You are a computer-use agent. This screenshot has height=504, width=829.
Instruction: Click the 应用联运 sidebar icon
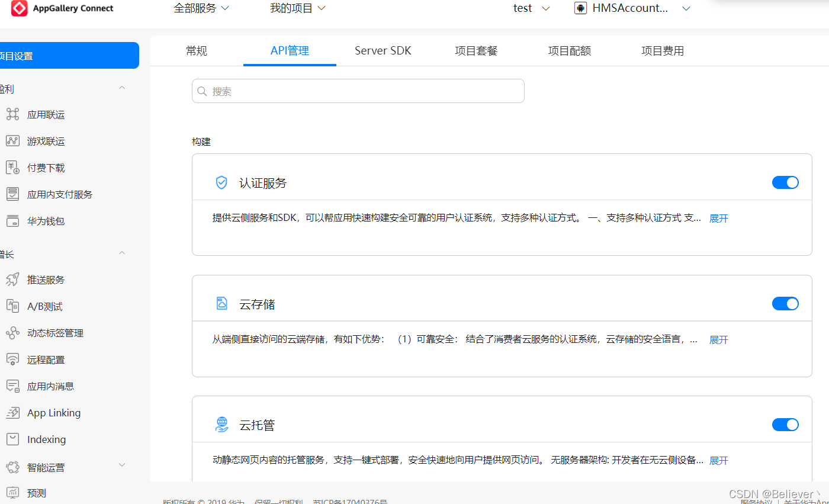(x=12, y=114)
